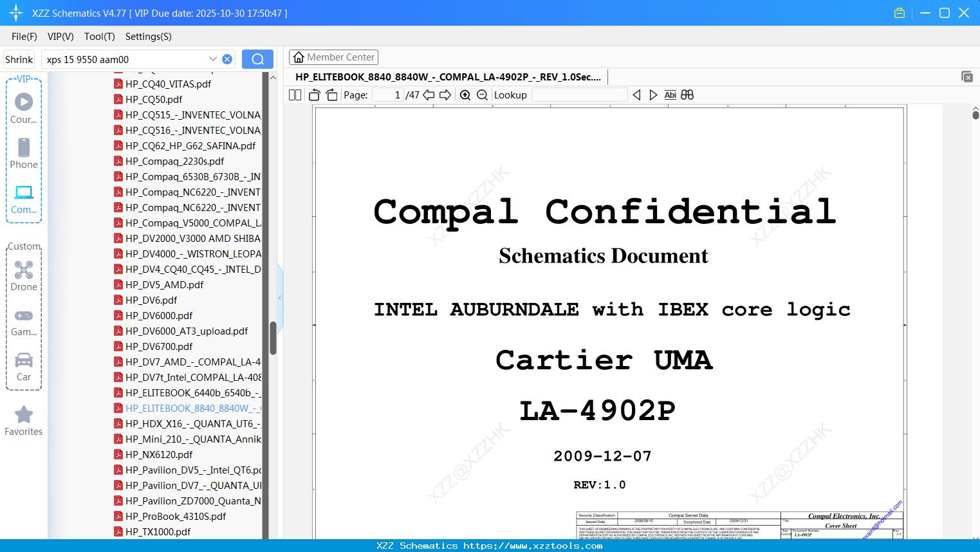The image size is (980, 552).
Task: Click the yellow briefcase icon in title bar
Action: [900, 13]
